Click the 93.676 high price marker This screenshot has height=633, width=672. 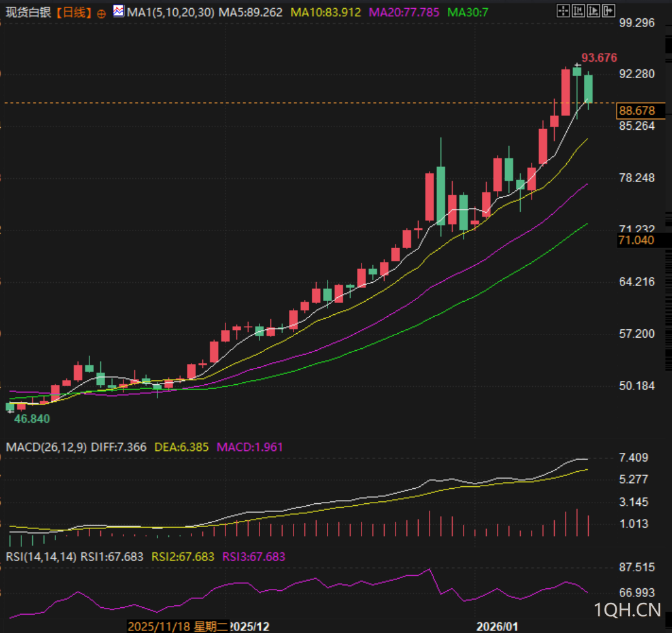coord(598,58)
